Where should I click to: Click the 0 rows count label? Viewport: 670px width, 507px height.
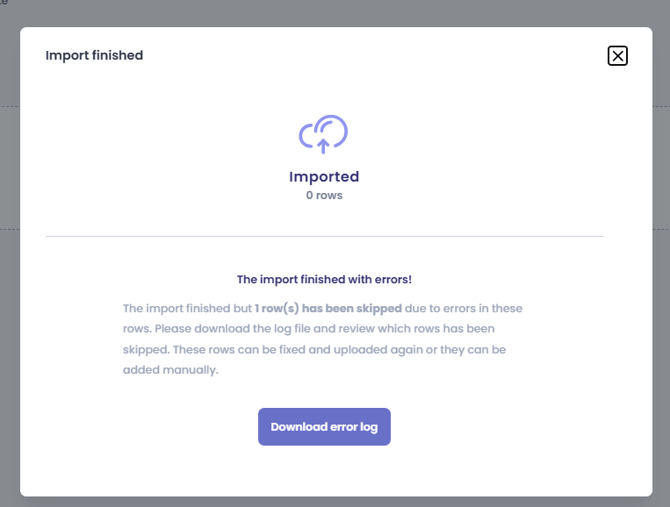point(324,195)
